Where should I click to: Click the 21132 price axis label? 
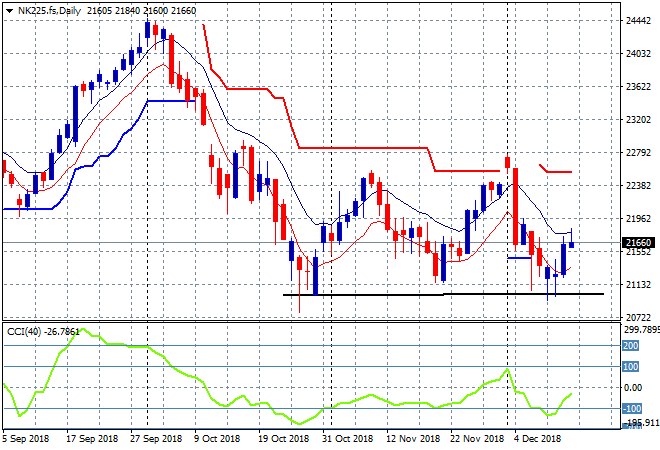point(639,285)
